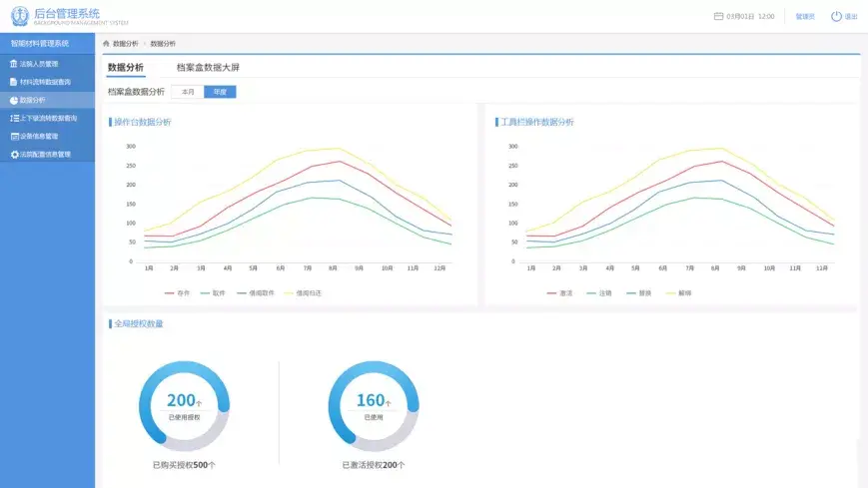Image resolution: width=868 pixels, height=488 pixels.
Task: Switch analysis range to 本月
Action: tap(188, 92)
